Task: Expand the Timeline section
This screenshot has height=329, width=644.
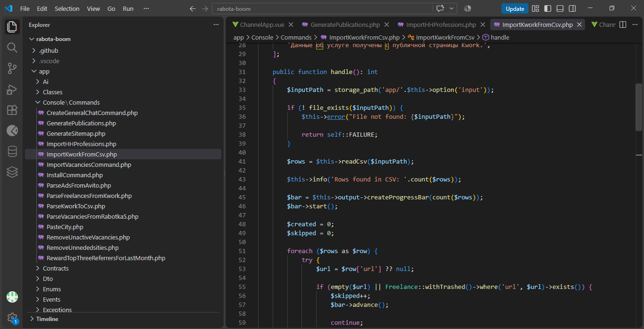Action: [123, 319]
